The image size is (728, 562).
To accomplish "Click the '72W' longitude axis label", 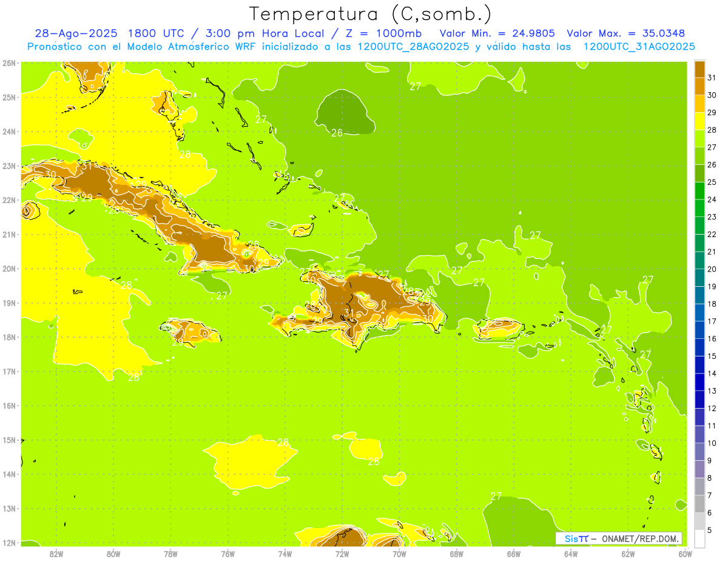I will point(342,554).
